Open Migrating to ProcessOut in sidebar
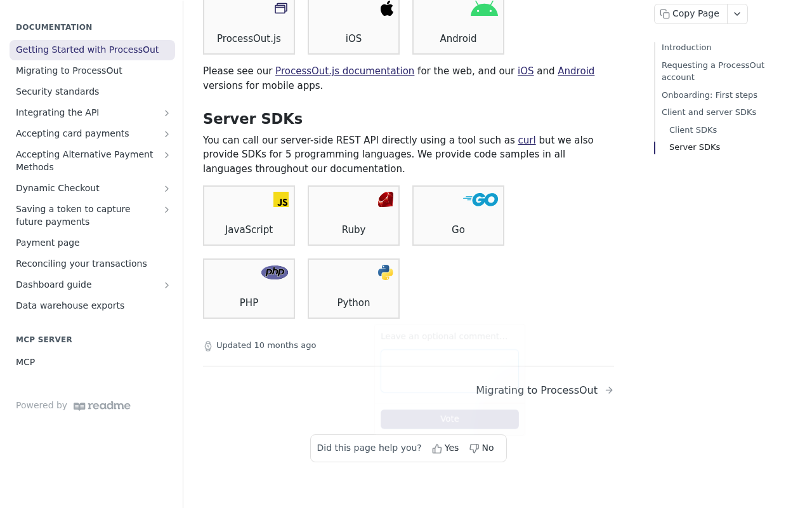Viewport: 812px width, 508px height. 92,71
